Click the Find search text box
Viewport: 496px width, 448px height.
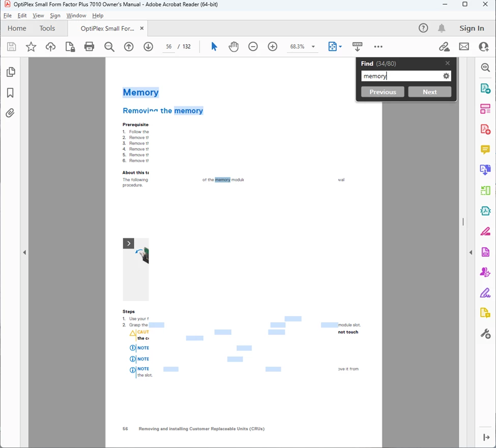(x=401, y=76)
